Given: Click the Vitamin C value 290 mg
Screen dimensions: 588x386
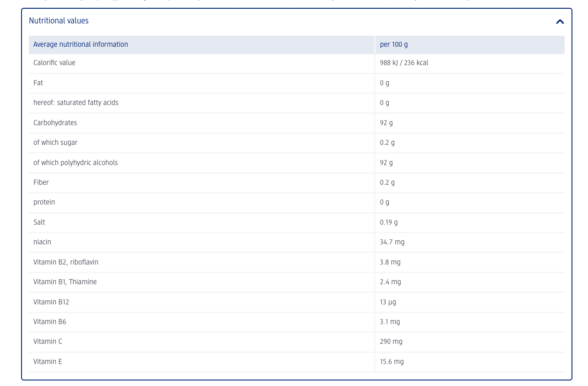Looking at the screenshot, I should [391, 342].
